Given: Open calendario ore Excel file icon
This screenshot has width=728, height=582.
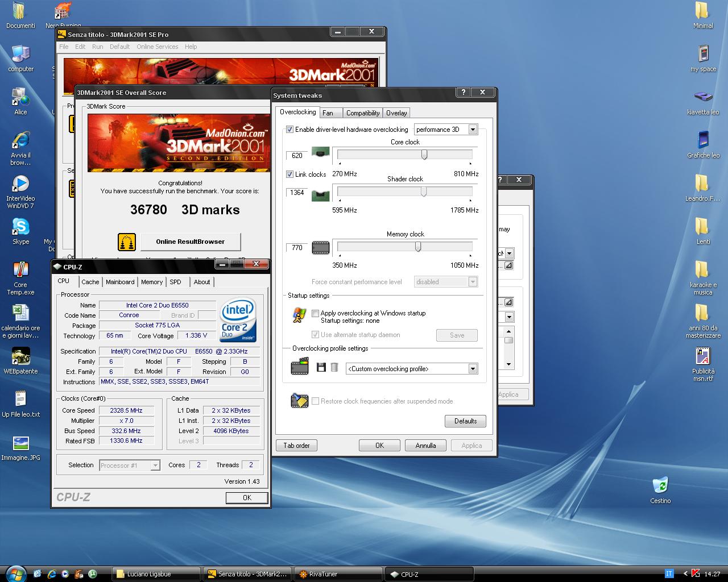Looking at the screenshot, I should pos(20,313).
